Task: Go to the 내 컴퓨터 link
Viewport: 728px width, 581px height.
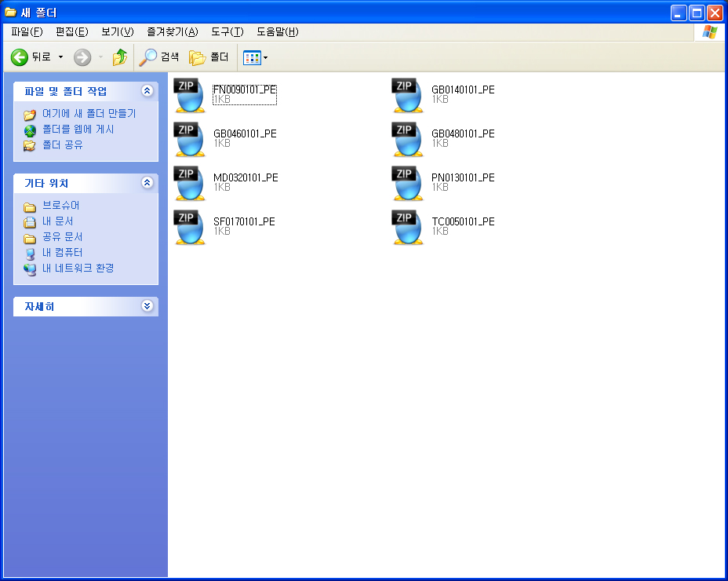Action: [x=63, y=252]
